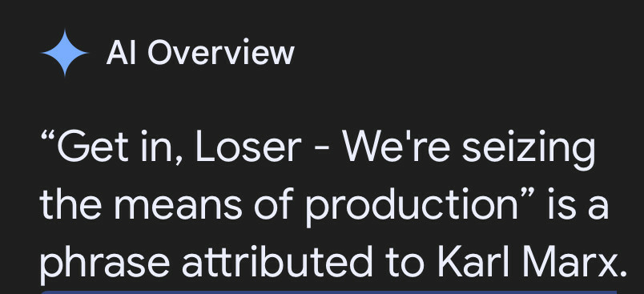Image resolution: width=644 pixels, height=294 pixels.
Task: Click the word "Get" in the quote
Action: click(x=93, y=147)
